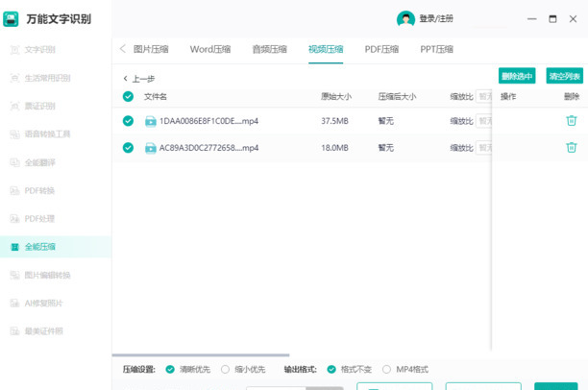Close the application window

coord(573,19)
